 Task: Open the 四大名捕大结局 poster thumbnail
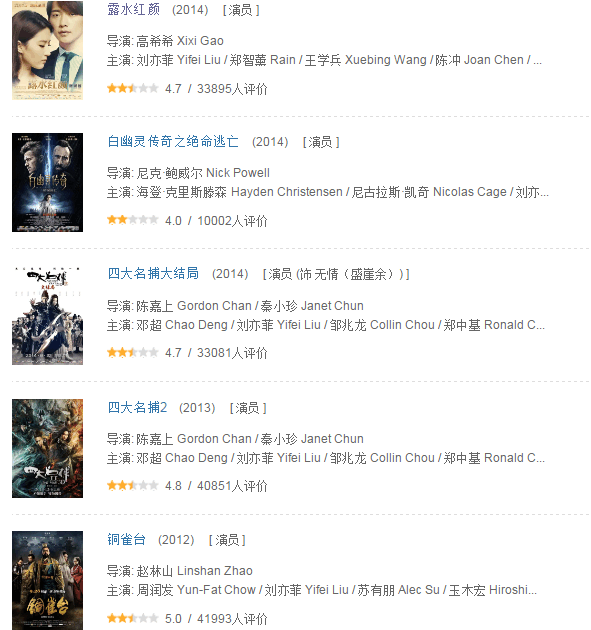point(47,315)
